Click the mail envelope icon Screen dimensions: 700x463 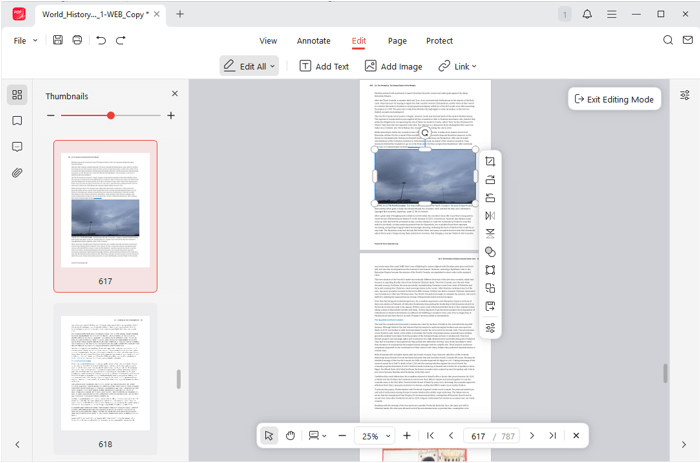688,40
